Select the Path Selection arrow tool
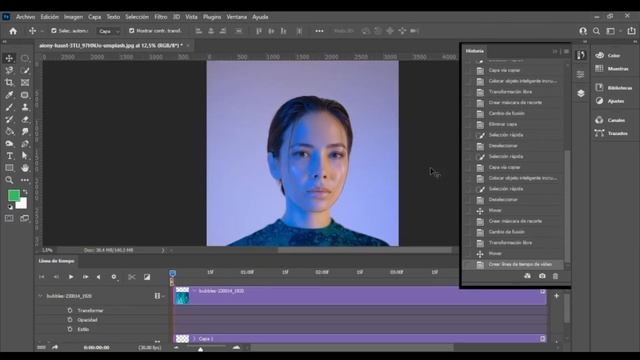Image resolution: width=640 pixels, height=360 pixels. [x=25, y=156]
